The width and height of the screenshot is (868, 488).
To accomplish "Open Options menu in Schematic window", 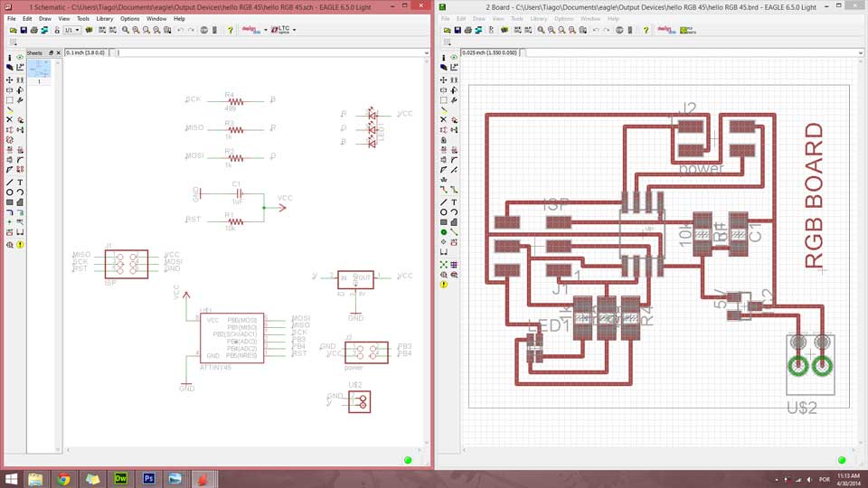I will (x=129, y=18).
